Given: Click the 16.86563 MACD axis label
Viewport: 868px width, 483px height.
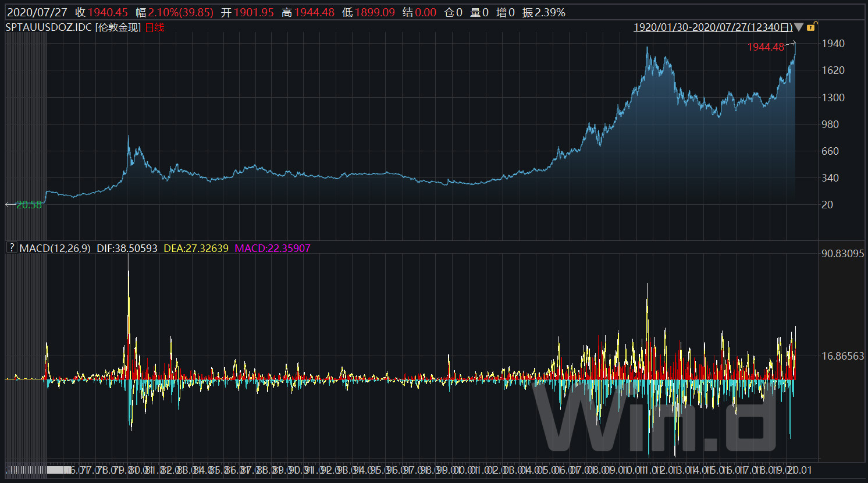Looking at the screenshot, I should click(843, 356).
